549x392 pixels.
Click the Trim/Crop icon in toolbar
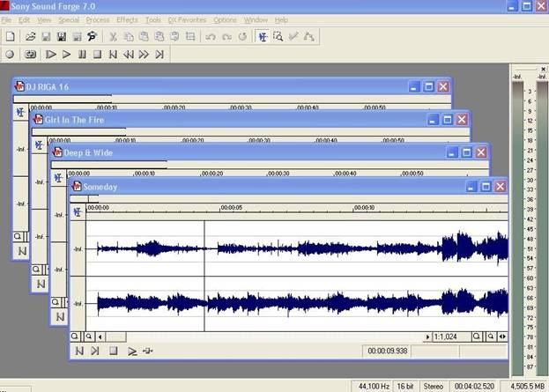190,36
